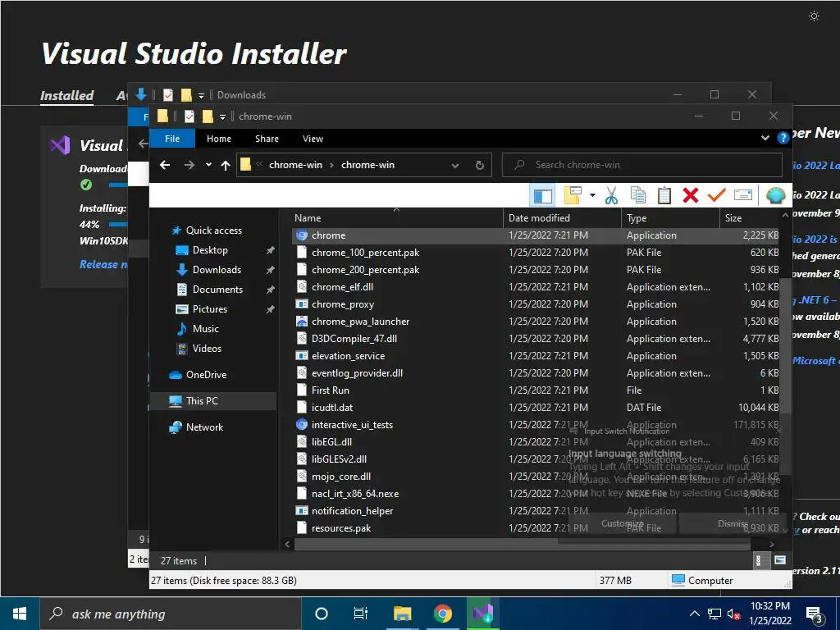Screen dimensions: 840x630
Task: Click first chrome-win breadcrumb segment
Action: pos(295,165)
